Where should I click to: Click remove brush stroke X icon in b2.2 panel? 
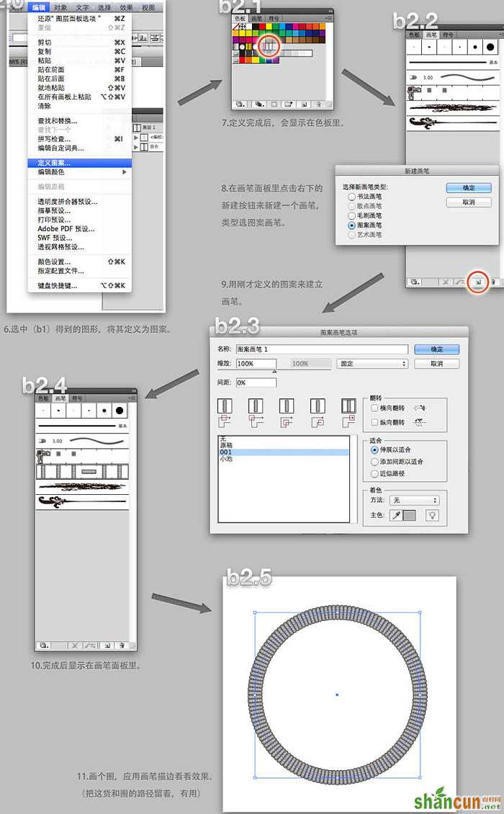(x=446, y=282)
